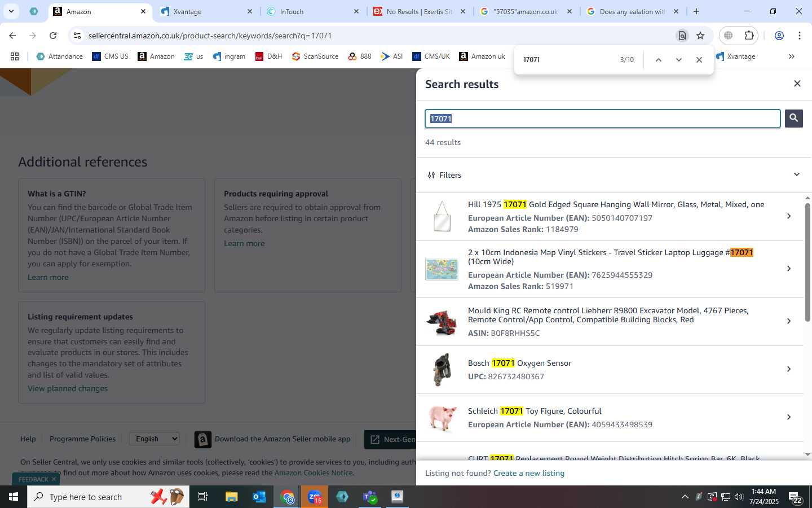Click Amazon Cookies Notice link
This screenshot has width=812, height=508.
(314, 473)
